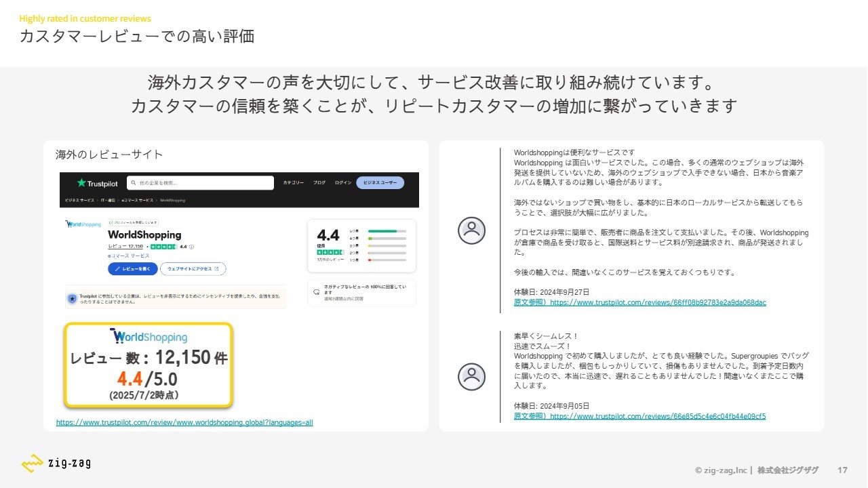Viewport: 868px width, 488px height.
Task: Click the Trustpilot star logo
Action: click(x=81, y=183)
